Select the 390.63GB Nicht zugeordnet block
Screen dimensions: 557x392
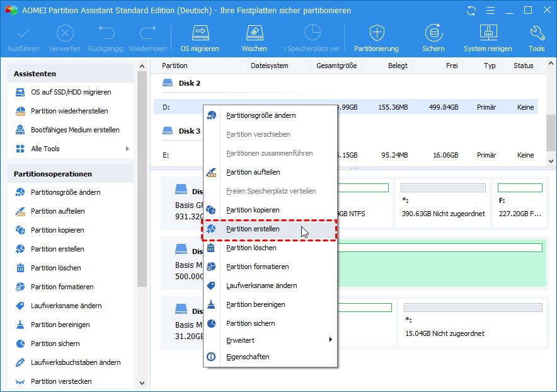[443, 203]
